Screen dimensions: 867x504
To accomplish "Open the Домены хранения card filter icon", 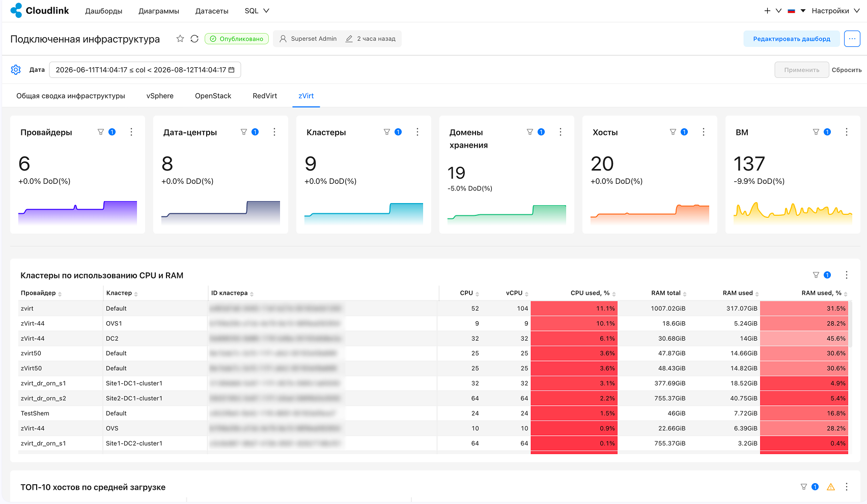I will [x=530, y=132].
